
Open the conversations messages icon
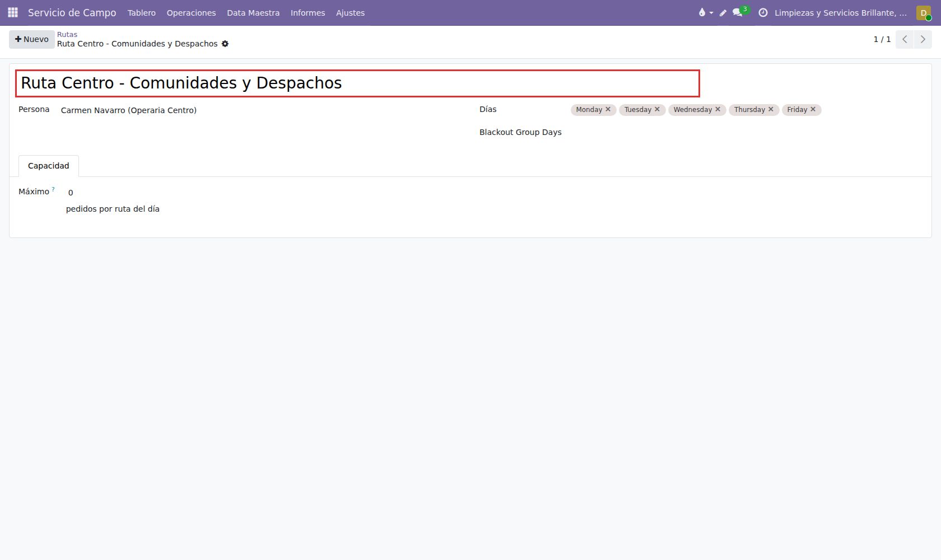click(738, 12)
